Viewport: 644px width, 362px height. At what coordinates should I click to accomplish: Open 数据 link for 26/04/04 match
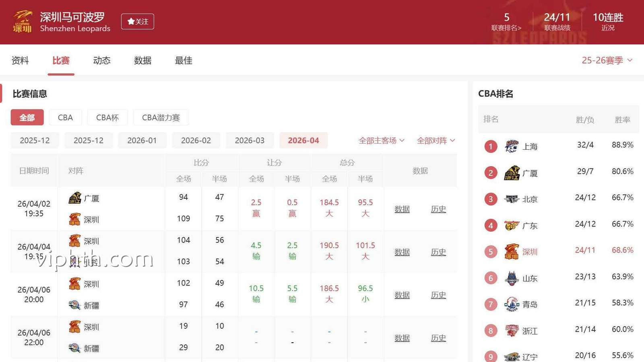(x=402, y=252)
